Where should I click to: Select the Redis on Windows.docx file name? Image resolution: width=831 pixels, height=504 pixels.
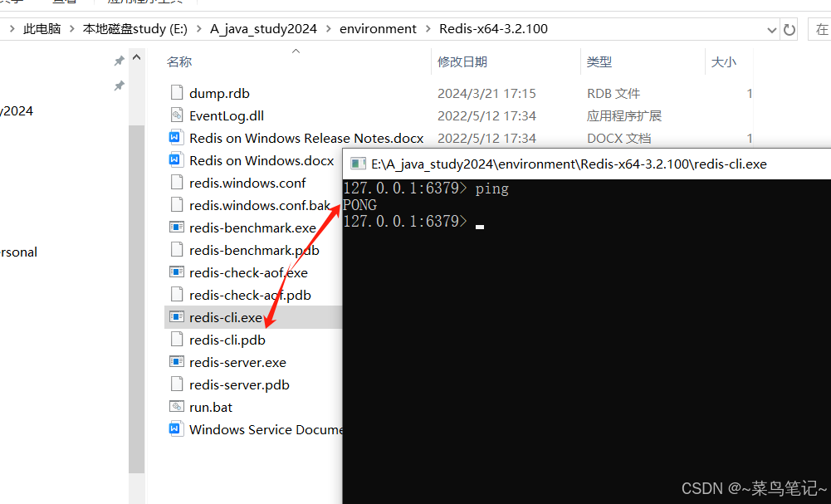point(262,160)
